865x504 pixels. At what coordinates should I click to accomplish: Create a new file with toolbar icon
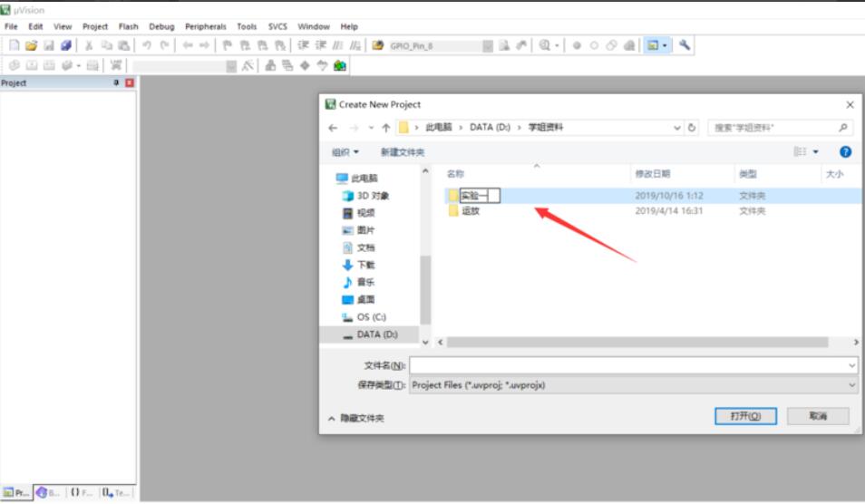15,45
